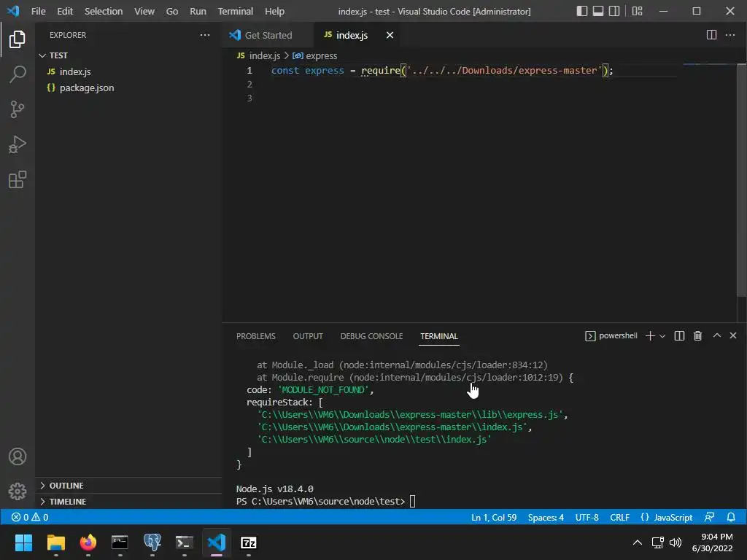Open errors and warnings status indicator
This screenshot has width=747, height=560.
[29, 517]
